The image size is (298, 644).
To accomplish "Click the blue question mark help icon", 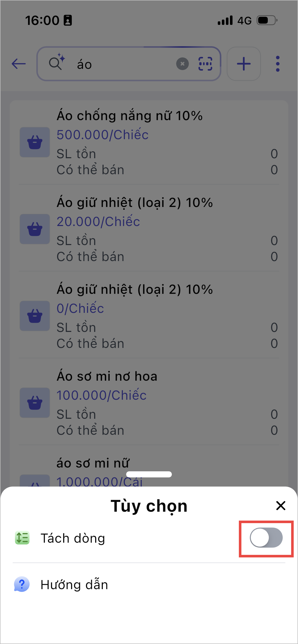I will coord(22,584).
